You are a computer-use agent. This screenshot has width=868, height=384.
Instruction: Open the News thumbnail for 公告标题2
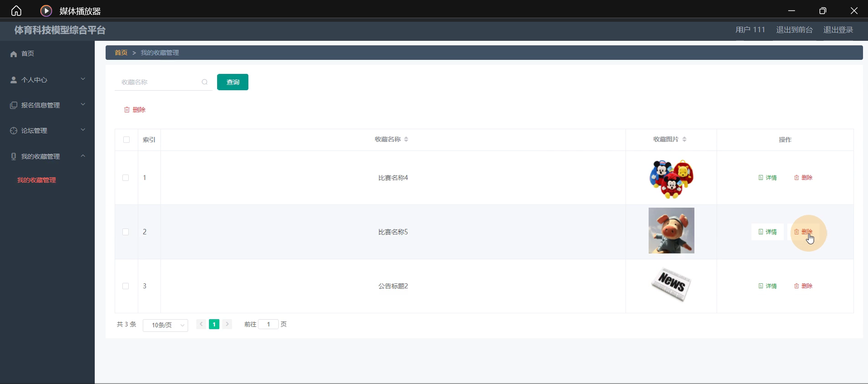(671, 285)
